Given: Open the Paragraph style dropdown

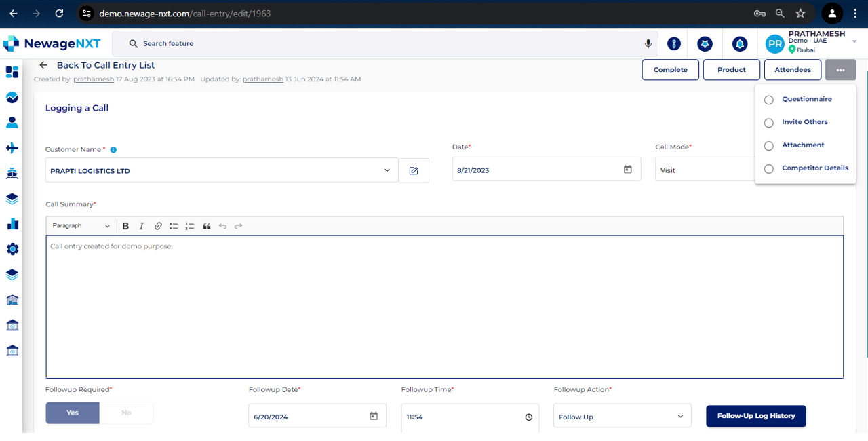Looking at the screenshot, I should click(81, 226).
